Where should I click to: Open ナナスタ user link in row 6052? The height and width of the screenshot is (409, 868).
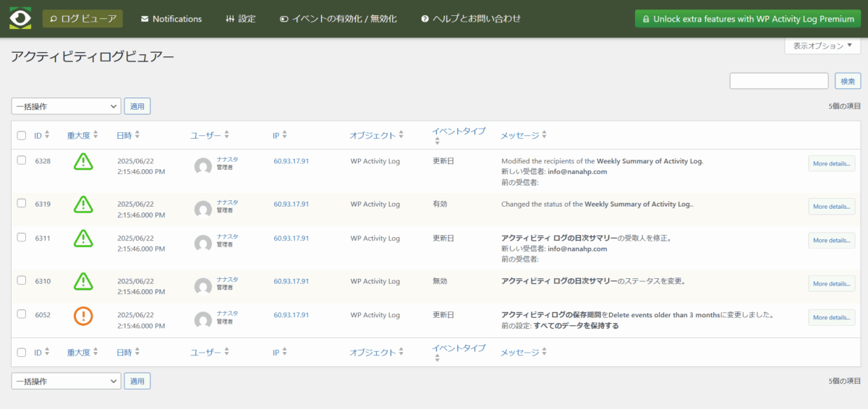click(227, 313)
